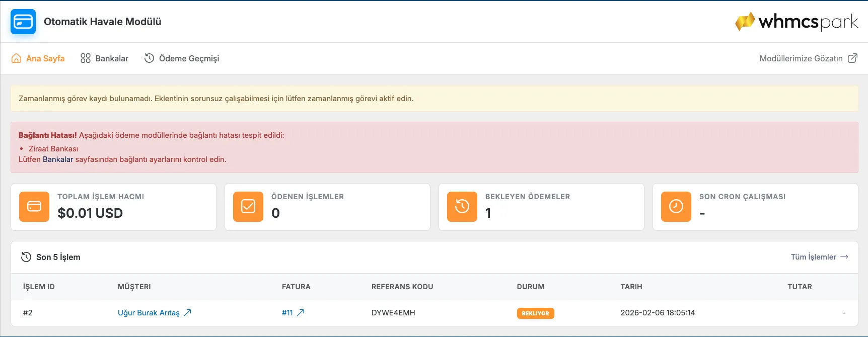Switch to the Bankalar tab
868x337 pixels.
[x=104, y=58]
